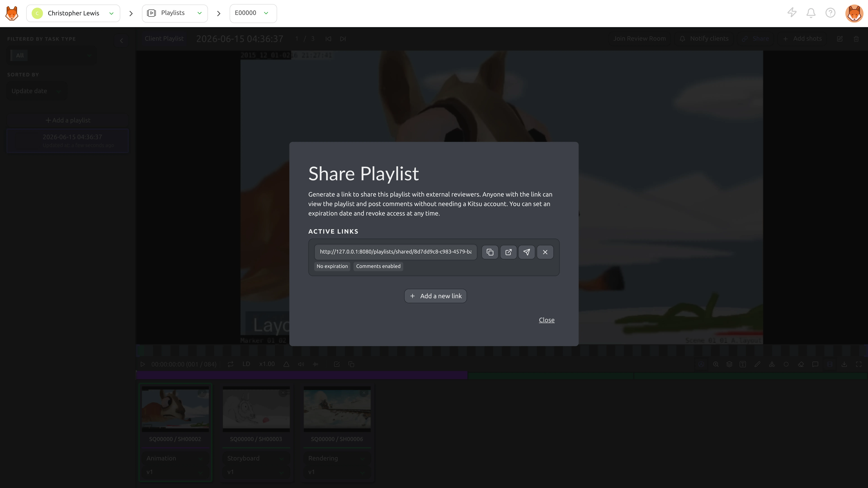Image resolution: width=868 pixels, height=488 pixels.
Task: Open user avatar menu
Action: [854, 13]
